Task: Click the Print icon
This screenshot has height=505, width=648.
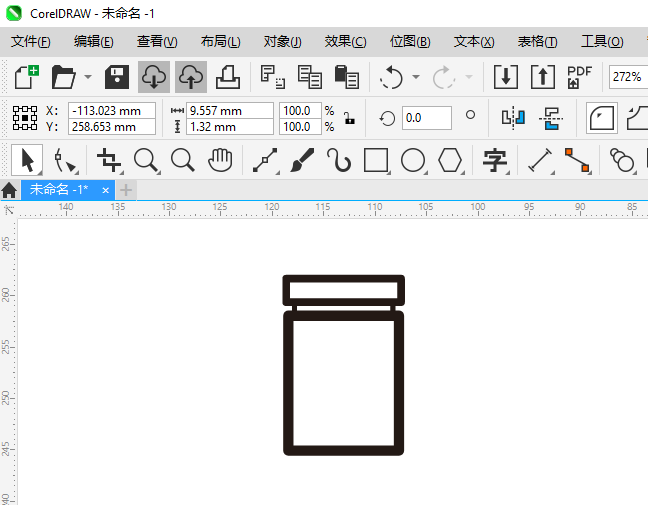Action: [x=228, y=77]
